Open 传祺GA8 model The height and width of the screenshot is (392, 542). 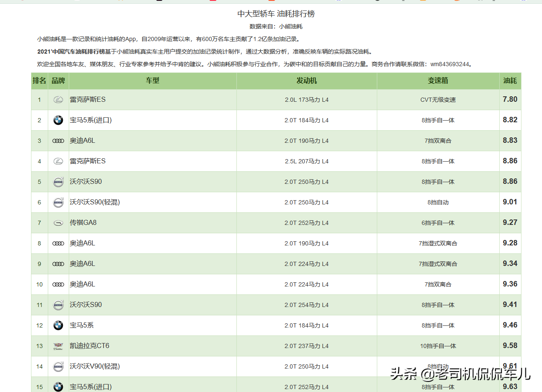(x=83, y=223)
